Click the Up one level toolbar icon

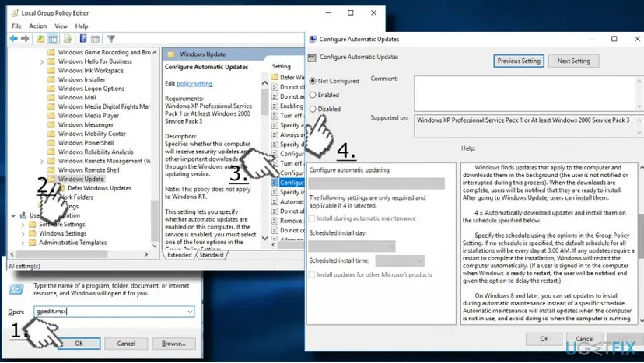40,39
